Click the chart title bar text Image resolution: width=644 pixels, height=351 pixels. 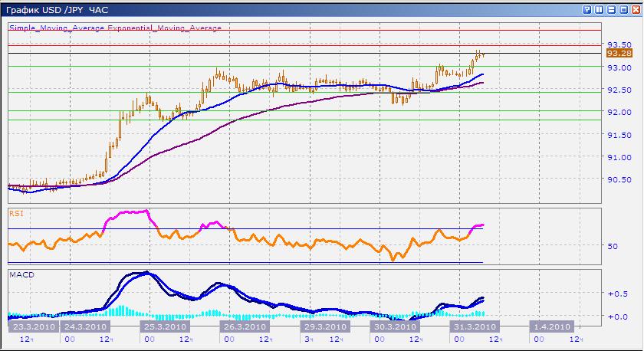point(58,10)
